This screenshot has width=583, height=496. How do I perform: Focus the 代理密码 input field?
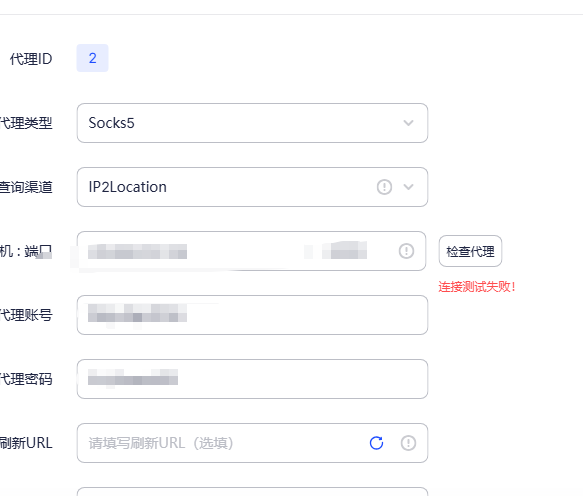(x=252, y=379)
